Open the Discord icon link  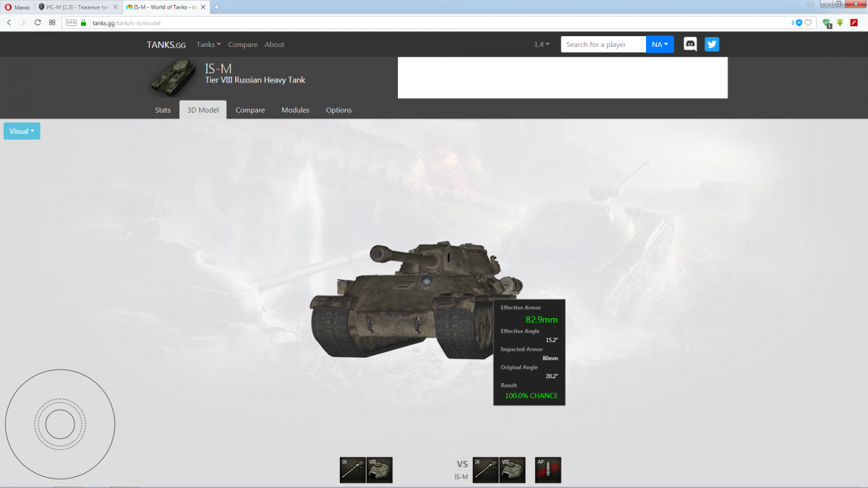coord(690,44)
